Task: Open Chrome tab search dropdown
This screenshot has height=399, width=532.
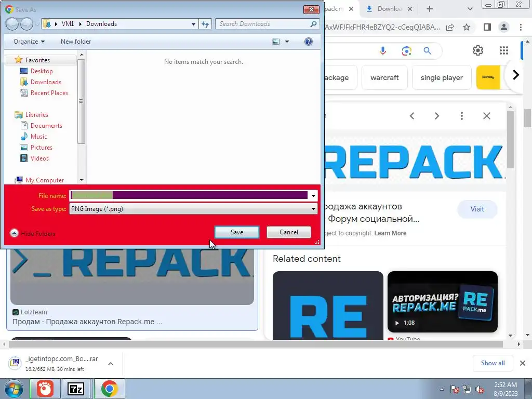Action: [x=470, y=9]
